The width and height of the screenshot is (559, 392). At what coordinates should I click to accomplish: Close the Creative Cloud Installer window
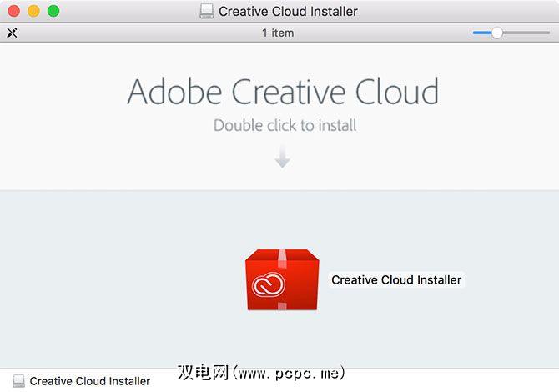click(14, 11)
